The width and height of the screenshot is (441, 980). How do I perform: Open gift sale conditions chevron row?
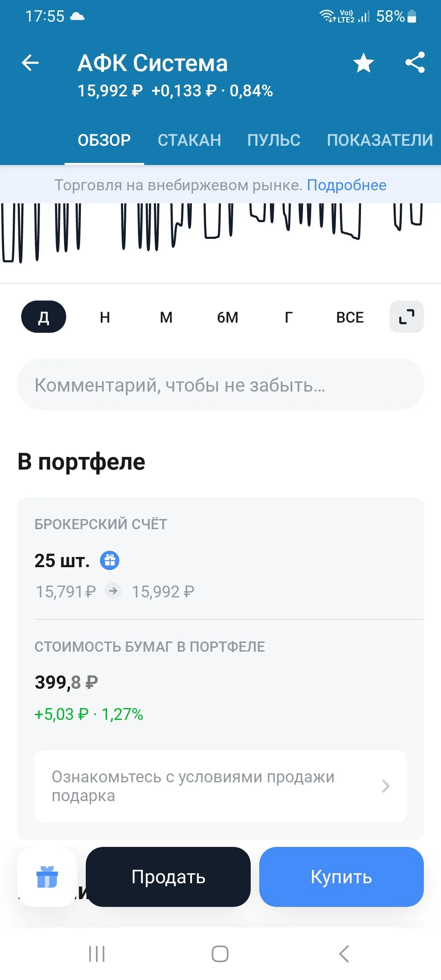coord(220,786)
